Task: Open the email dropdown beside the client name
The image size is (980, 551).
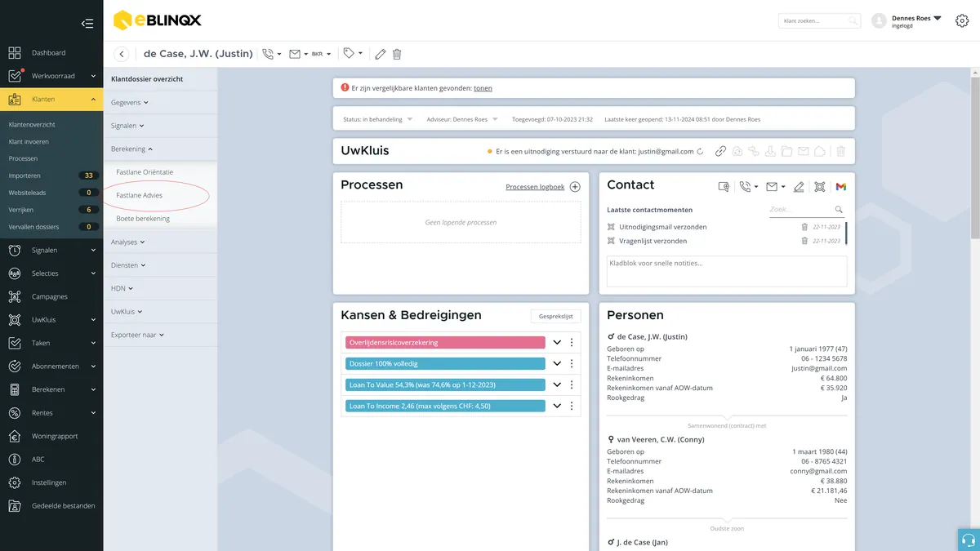Action: pos(299,54)
